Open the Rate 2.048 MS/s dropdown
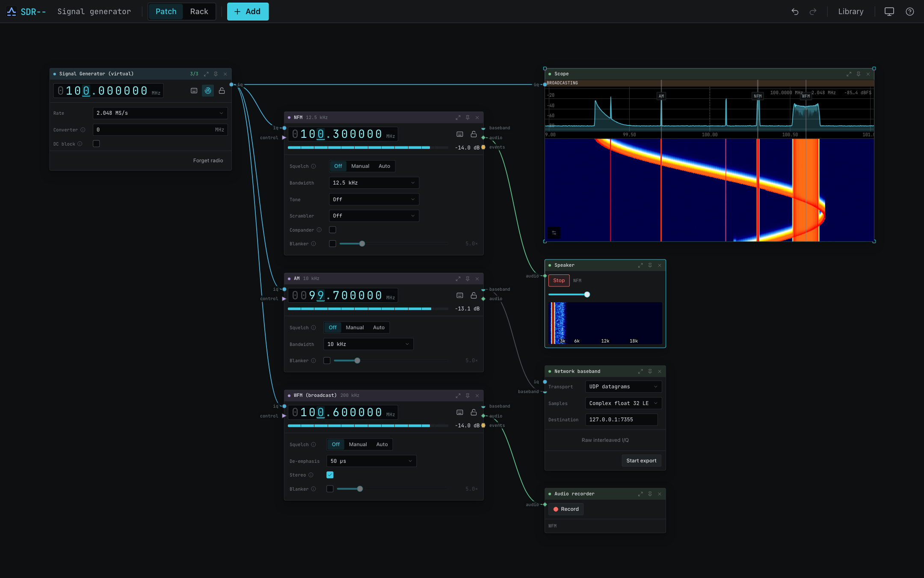Screen dimensions: 924x578 point(160,113)
